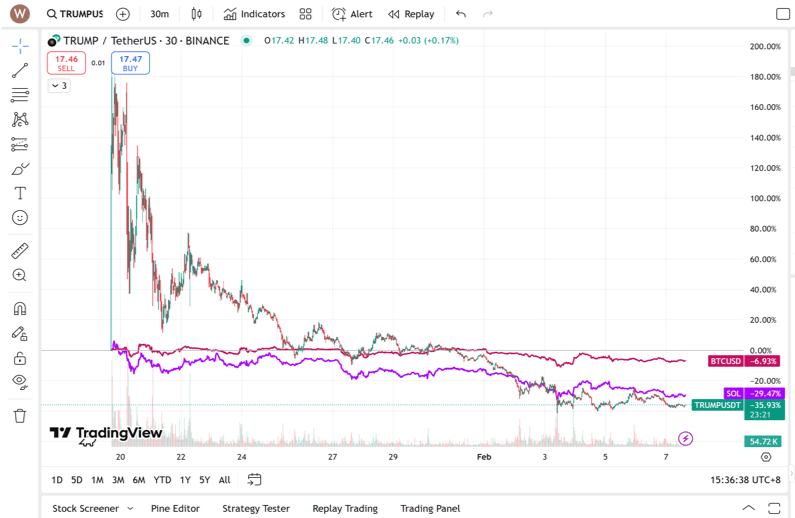The height and width of the screenshot is (518, 795).
Task: Set the date range to YTD
Action: click(162, 480)
